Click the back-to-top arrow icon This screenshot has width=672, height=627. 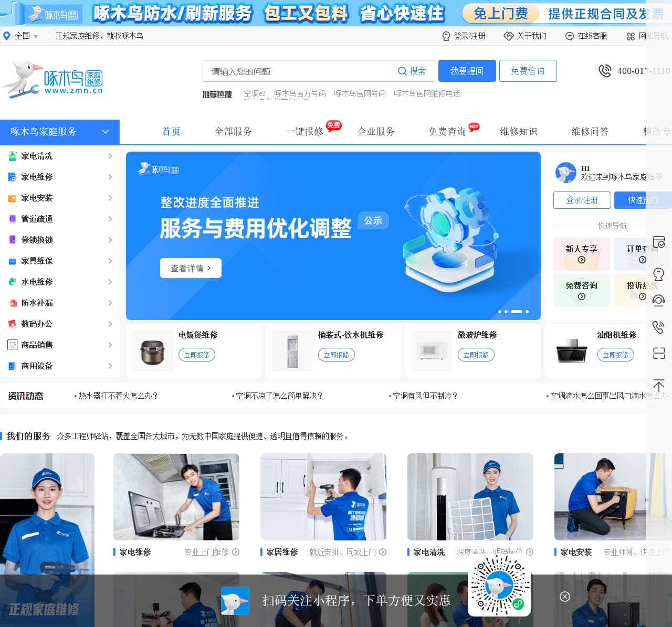tap(658, 385)
